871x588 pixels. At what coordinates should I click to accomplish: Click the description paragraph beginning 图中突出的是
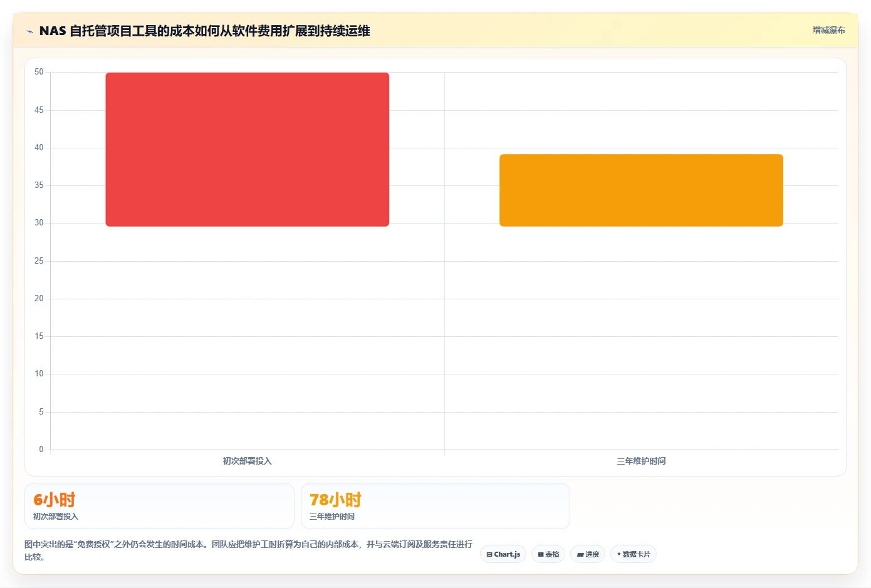(x=249, y=550)
